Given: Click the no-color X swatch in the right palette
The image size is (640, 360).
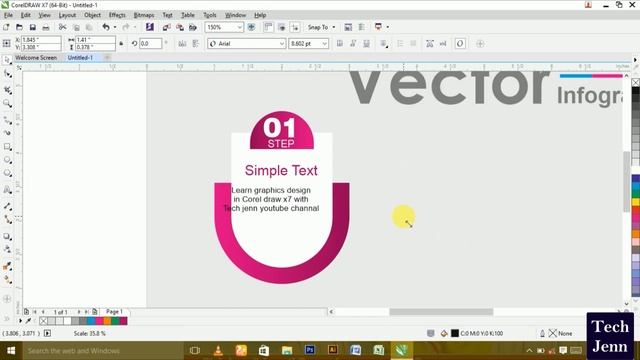Looking at the screenshot, I should [x=636, y=82].
